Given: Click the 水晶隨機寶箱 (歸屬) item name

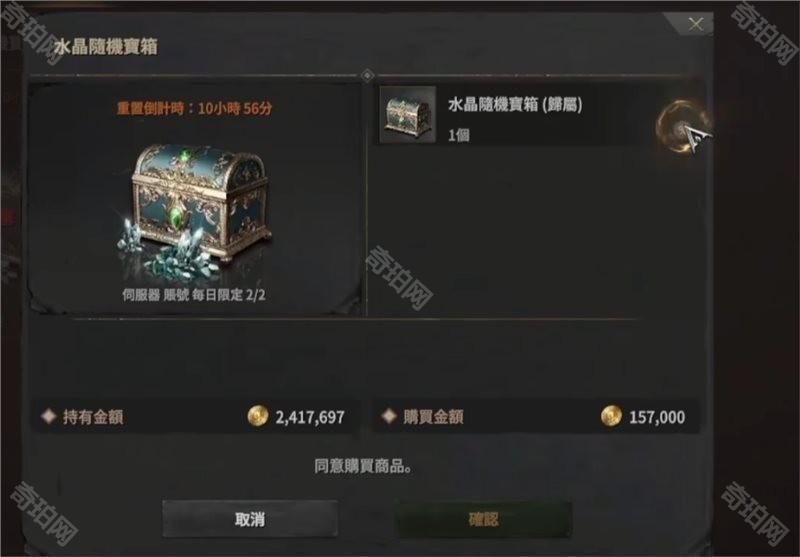Looking at the screenshot, I should [515, 105].
